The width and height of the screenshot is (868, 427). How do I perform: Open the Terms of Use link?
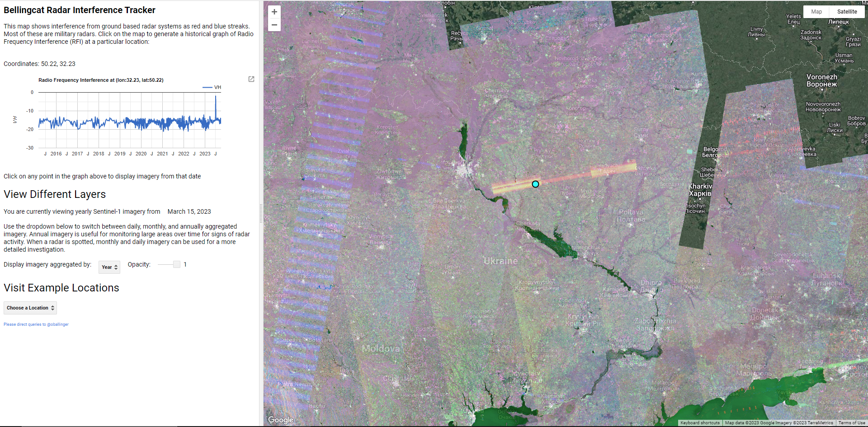click(x=852, y=423)
